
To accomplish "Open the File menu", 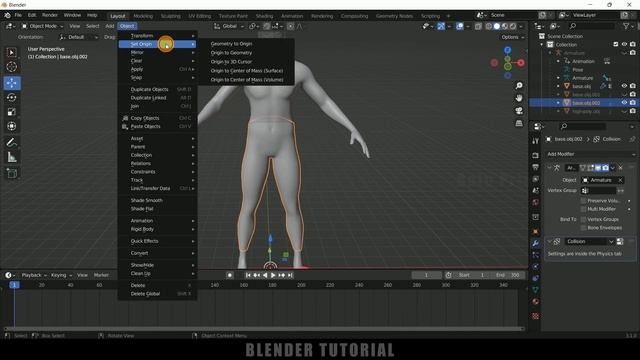I will tap(18, 15).
